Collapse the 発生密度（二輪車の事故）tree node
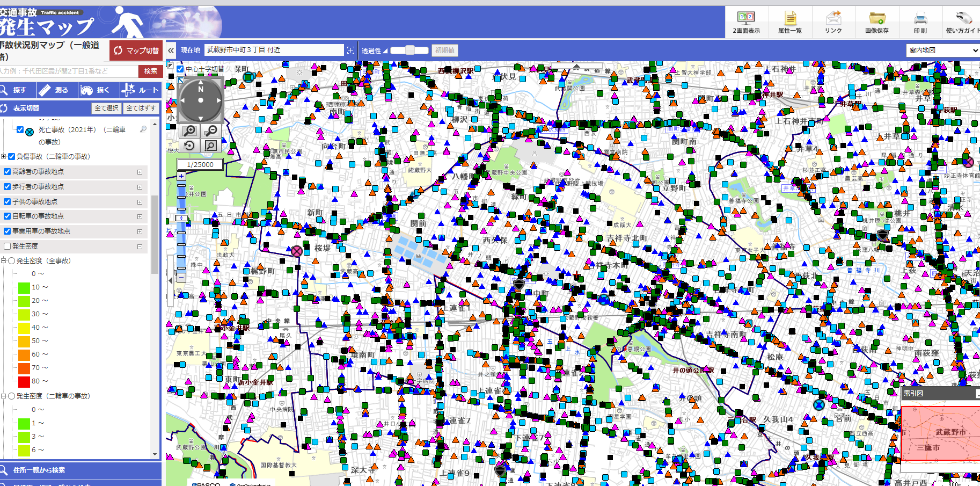 coord(4,396)
